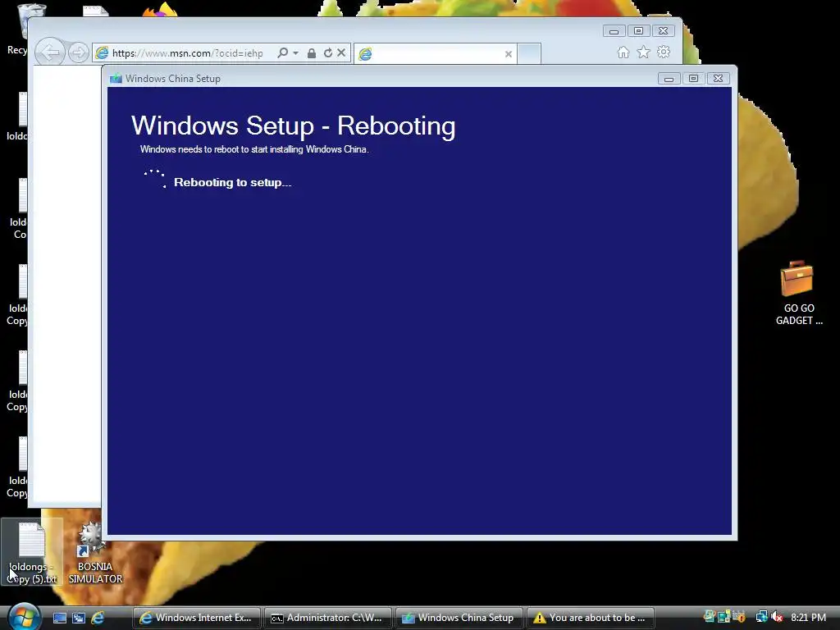Click the 'Windows Setup - Rebooting' heading
The height and width of the screenshot is (630, 840).
point(293,126)
